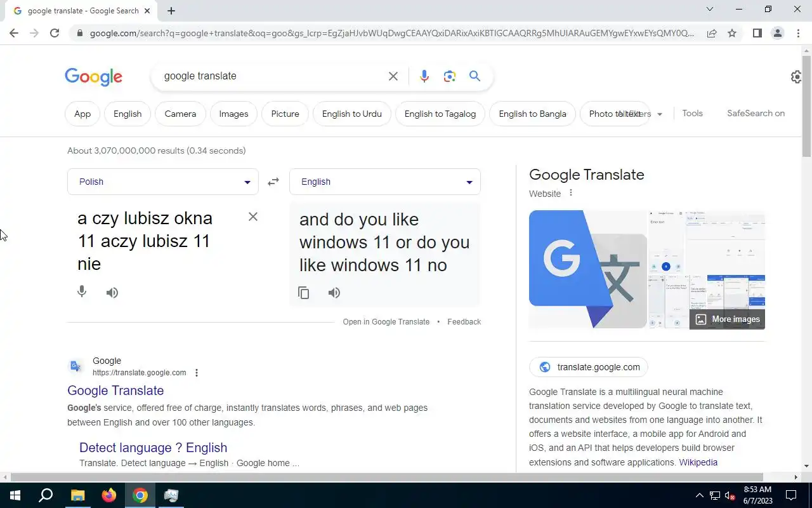Click the address bar URL
Screen dimensions: 812x508
[x=392, y=33]
